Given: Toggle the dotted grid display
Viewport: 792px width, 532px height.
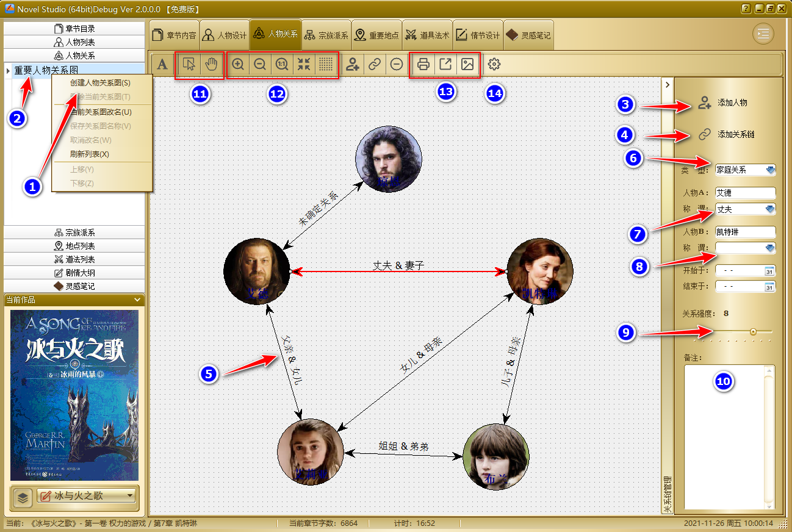Looking at the screenshot, I should [x=326, y=65].
